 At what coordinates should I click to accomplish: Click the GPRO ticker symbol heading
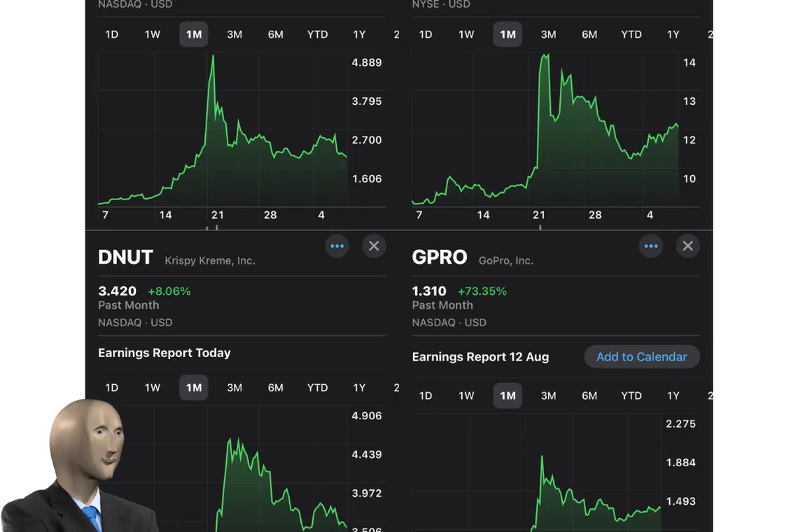point(440,258)
